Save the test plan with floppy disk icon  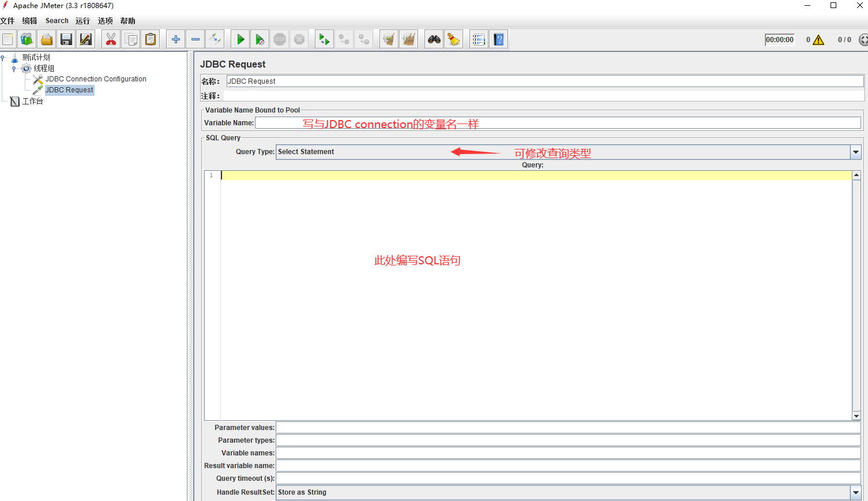tap(66, 39)
